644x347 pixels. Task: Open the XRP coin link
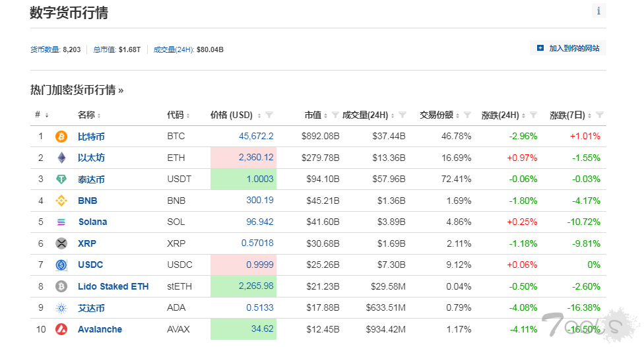[x=87, y=243]
